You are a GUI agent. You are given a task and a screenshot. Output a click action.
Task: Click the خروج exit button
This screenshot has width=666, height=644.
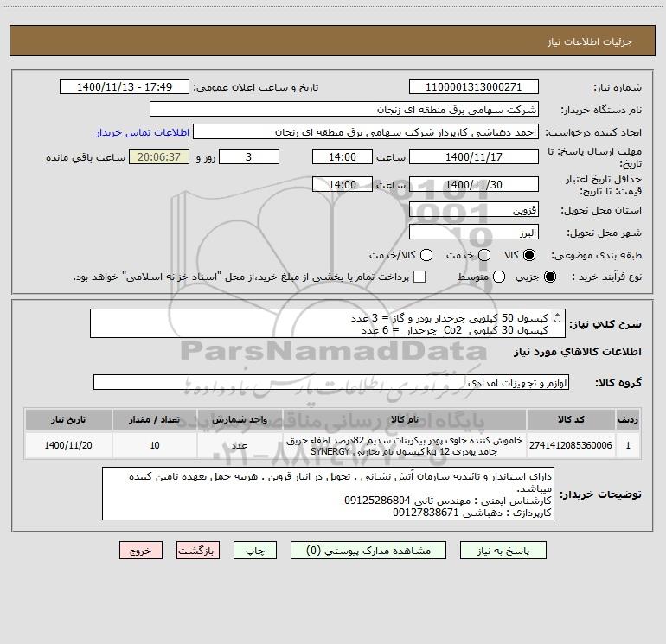141,551
